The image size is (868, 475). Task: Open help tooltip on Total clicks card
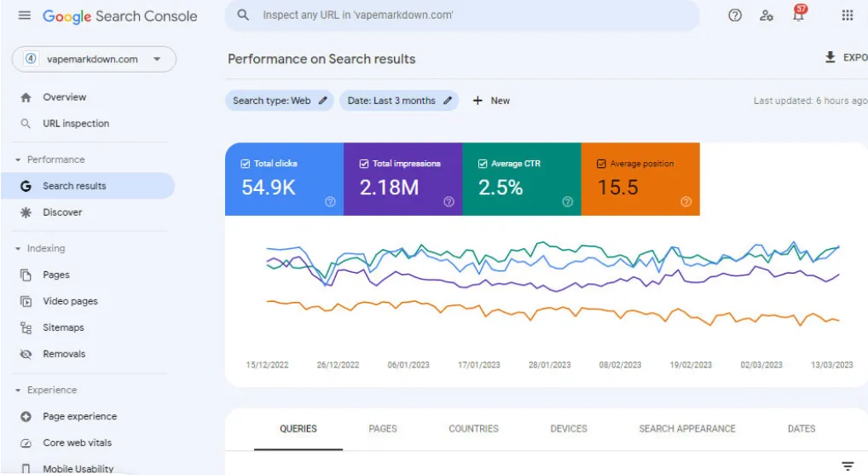click(330, 201)
